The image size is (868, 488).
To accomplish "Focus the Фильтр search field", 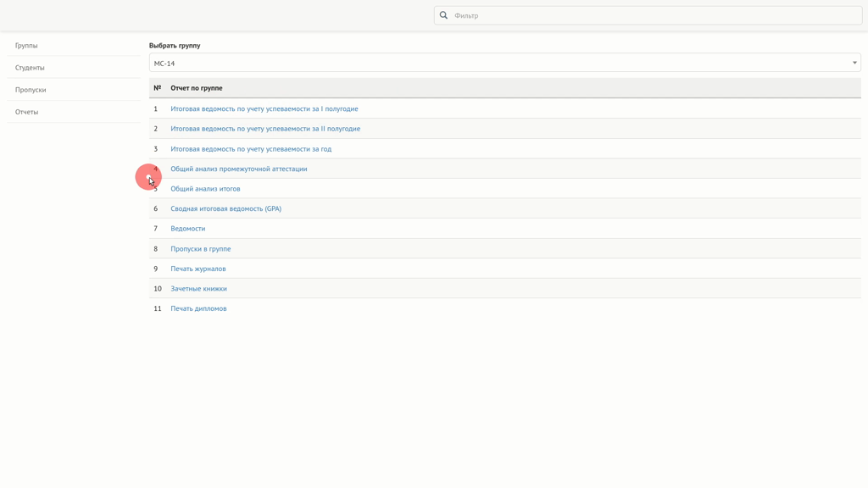I will click(x=648, y=15).
